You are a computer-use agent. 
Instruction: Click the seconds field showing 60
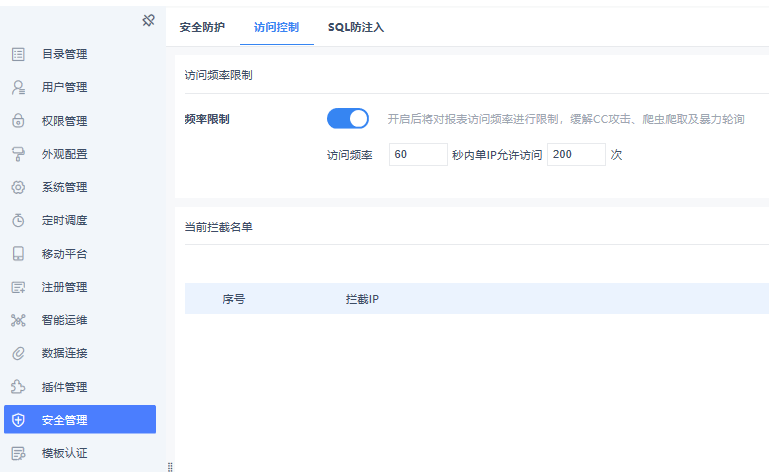[x=418, y=155]
